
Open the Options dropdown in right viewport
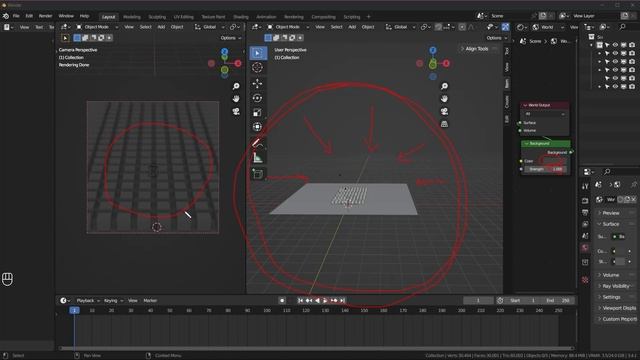point(496,38)
